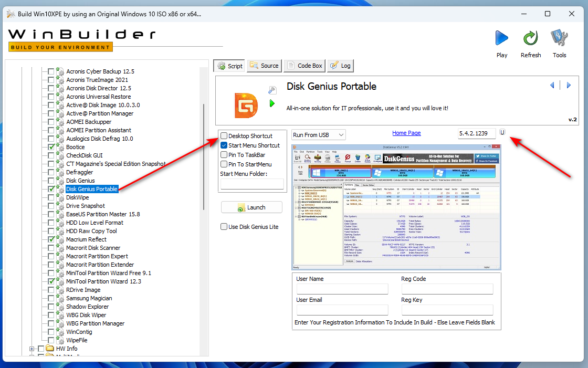Viewport: 588px width, 368px height.
Task: Click the U update button beside version
Action: pos(502,132)
